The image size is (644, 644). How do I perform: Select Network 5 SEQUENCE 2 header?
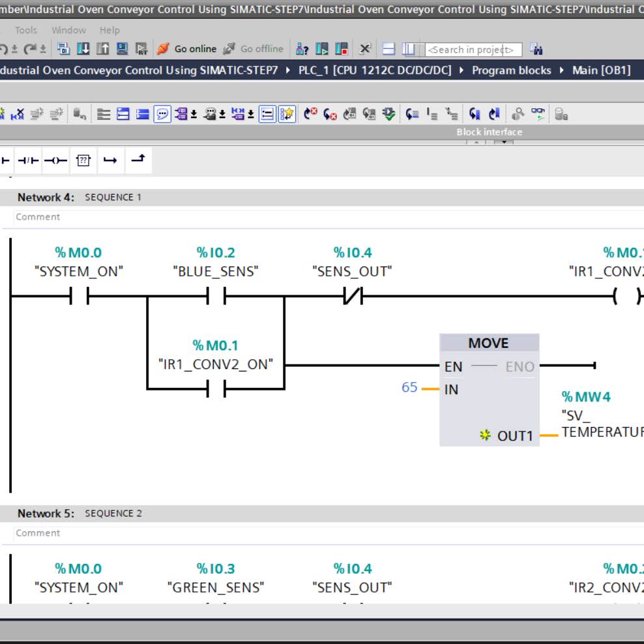point(322,514)
